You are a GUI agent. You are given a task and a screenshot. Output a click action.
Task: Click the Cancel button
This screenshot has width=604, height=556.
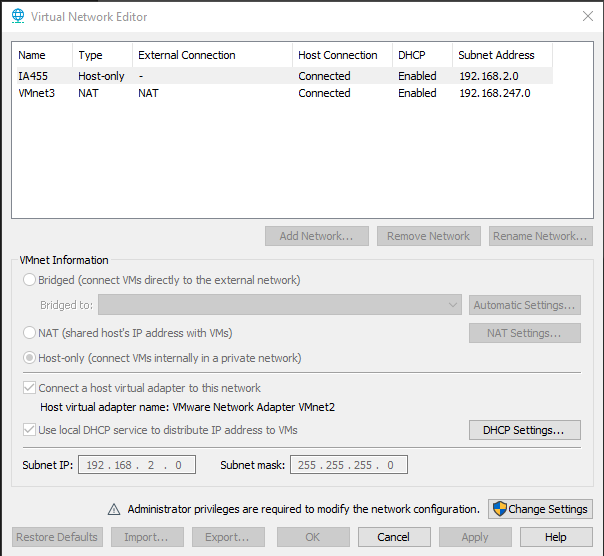[394, 537]
